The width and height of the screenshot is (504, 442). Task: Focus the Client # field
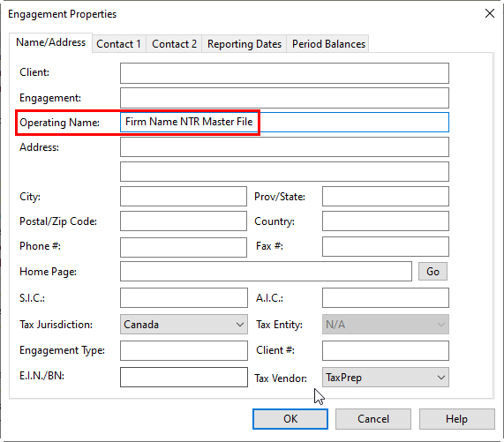386,351
